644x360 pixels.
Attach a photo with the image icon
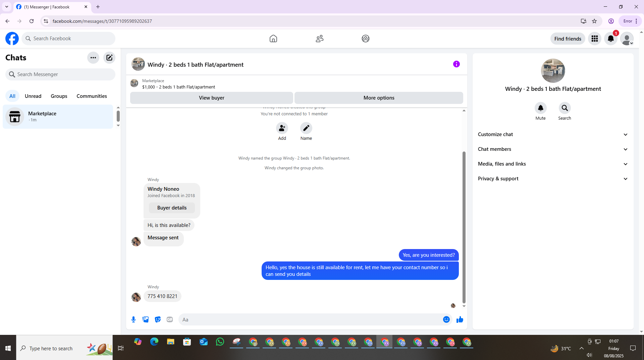tap(146, 319)
